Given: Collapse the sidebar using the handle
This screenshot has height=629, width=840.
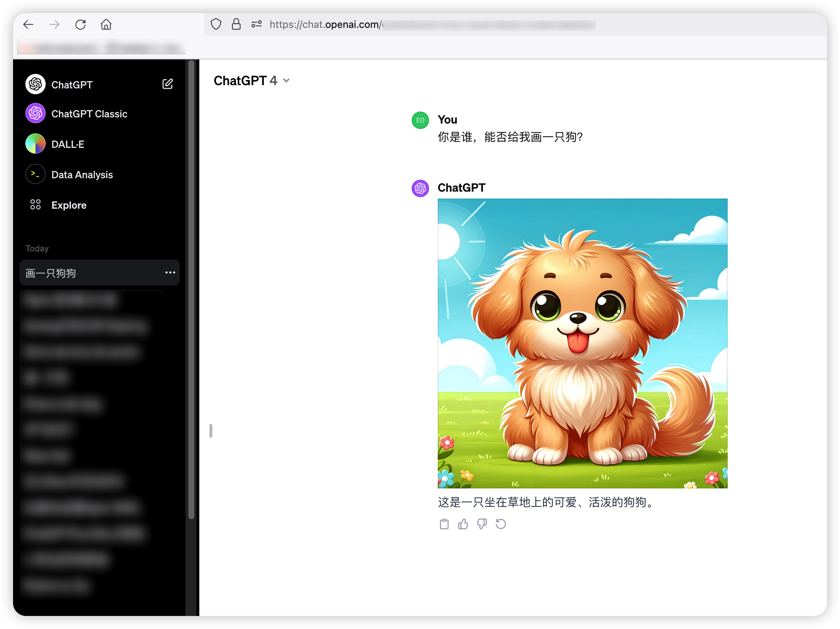Looking at the screenshot, I should pos(211,431).
